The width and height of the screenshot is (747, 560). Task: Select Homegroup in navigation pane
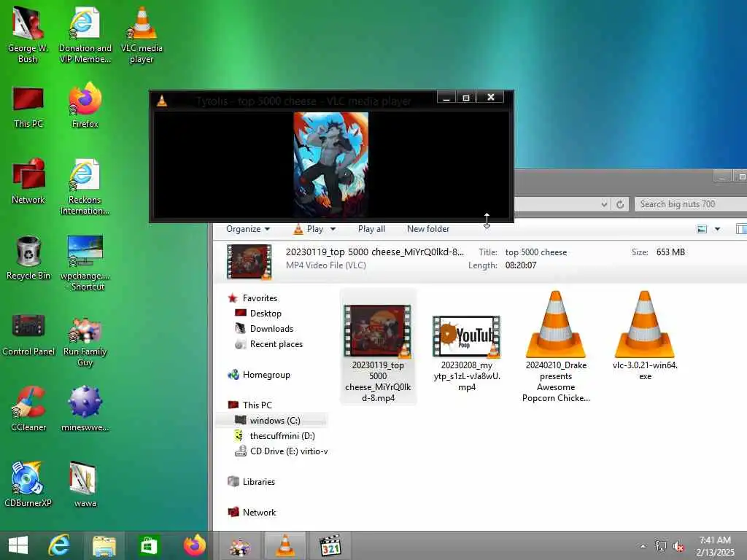(266, 375)
